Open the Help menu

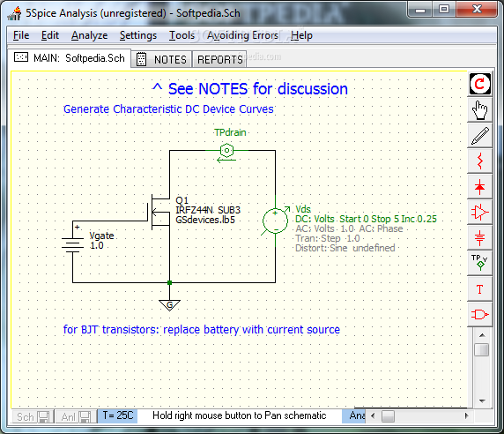pyautogui.click(x=301, y=35)
